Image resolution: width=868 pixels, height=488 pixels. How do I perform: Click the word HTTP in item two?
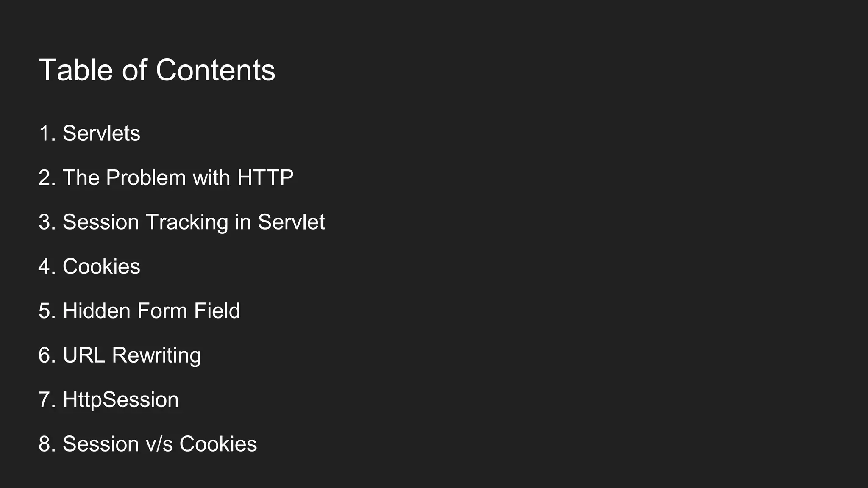(x=265, y=177)
